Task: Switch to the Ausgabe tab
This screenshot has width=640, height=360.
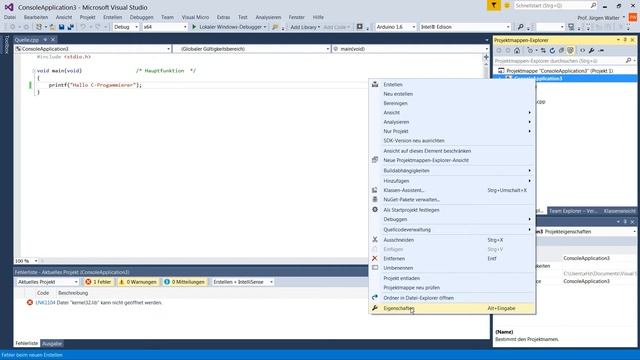Action: pyautogui.click(x=52, y=344)
